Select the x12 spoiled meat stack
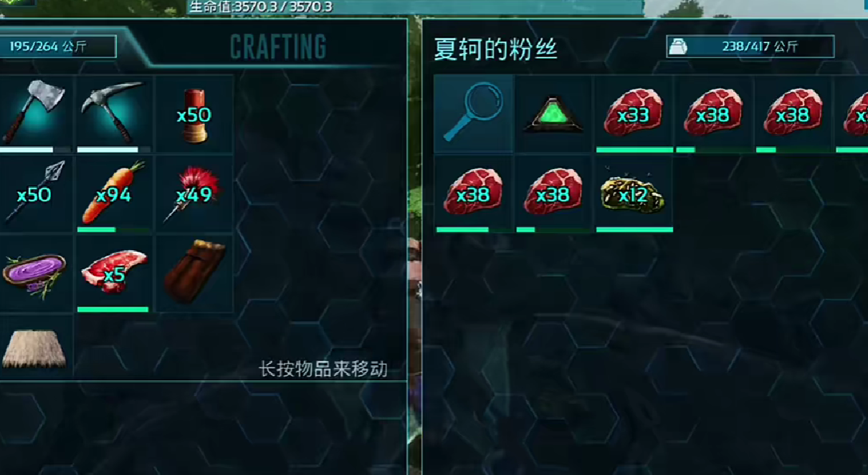The image size is (868, 475). [x=634, y=194]
